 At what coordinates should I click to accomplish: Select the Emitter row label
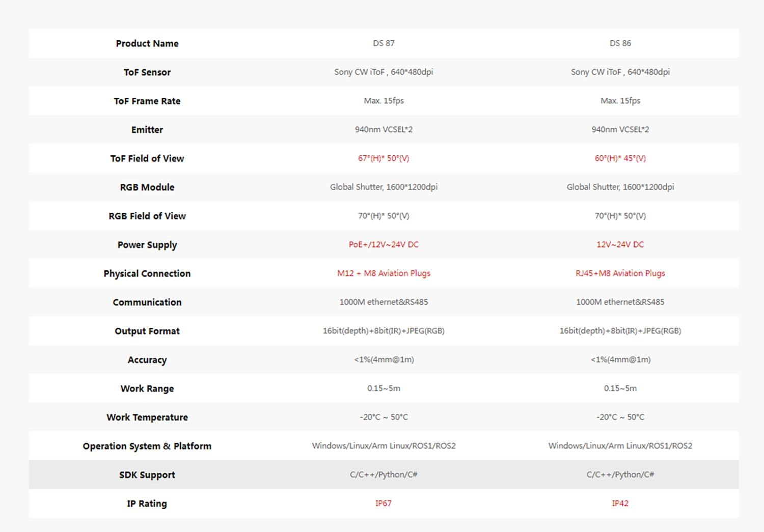click(147, 130)
